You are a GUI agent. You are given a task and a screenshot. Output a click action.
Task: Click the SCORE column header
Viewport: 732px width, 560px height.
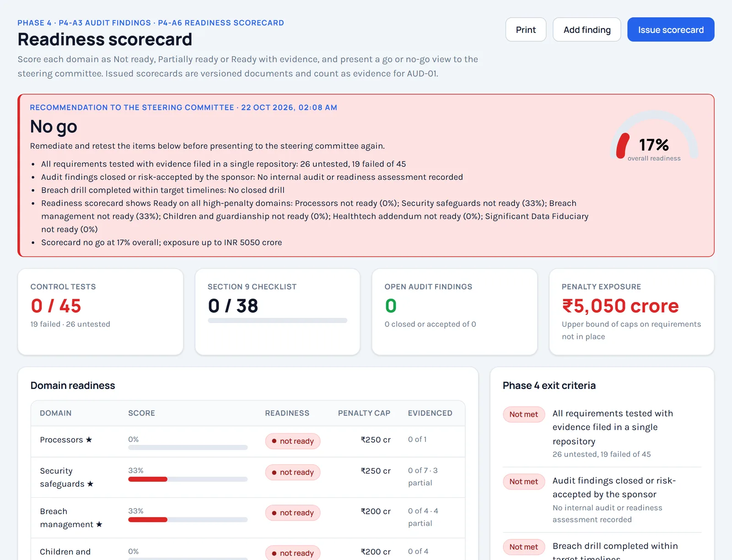141,413
